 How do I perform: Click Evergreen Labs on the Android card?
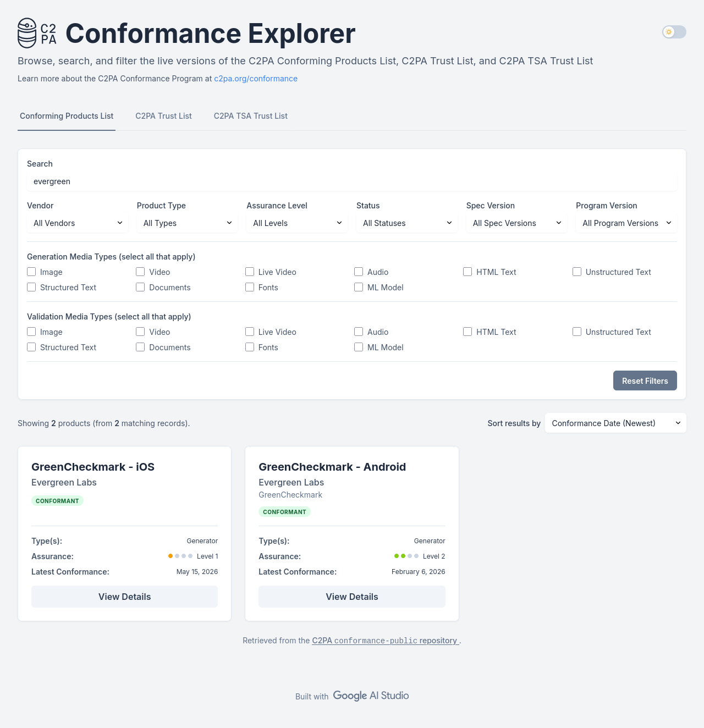291,482
